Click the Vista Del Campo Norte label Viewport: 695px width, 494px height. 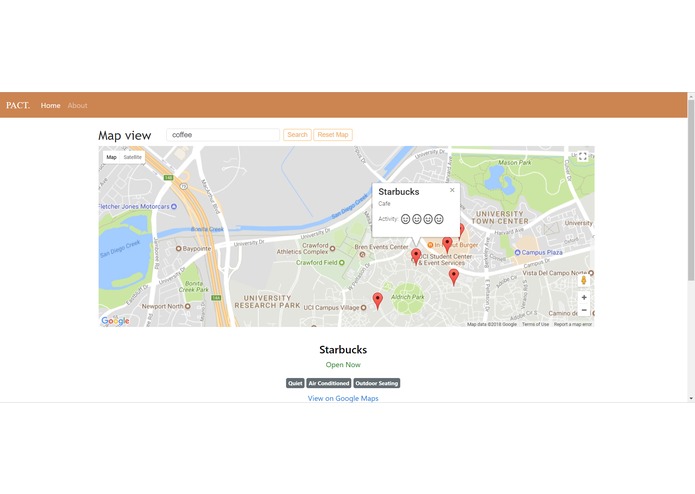click(x=554, y=273)
